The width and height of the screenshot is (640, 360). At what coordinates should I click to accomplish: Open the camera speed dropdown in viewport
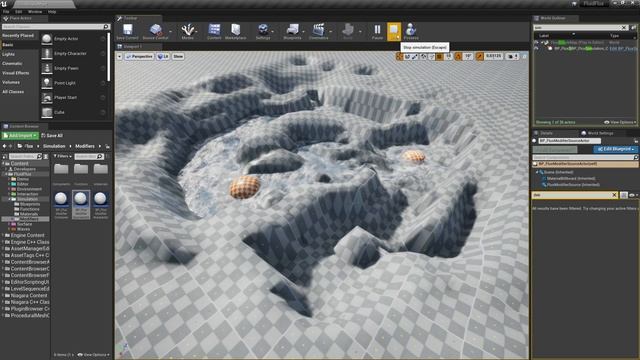point(512,56)
